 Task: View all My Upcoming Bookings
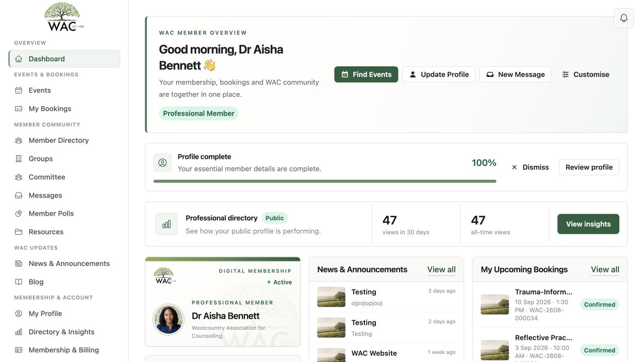pos(605,269)
